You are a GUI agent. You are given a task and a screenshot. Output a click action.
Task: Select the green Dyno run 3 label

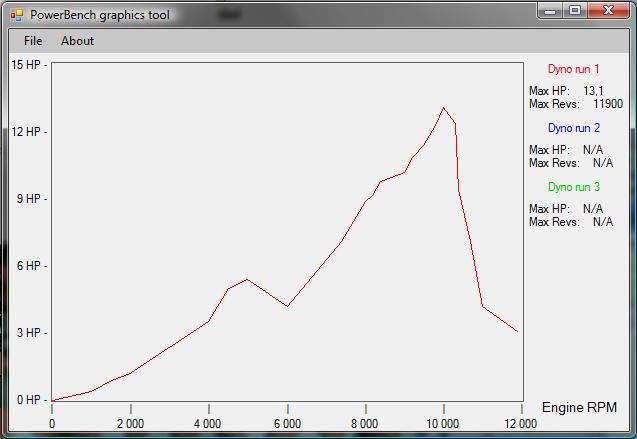click(574, 187)
